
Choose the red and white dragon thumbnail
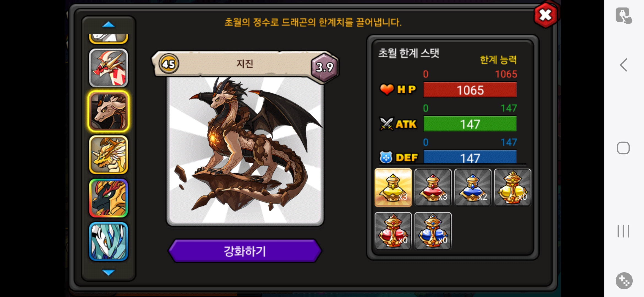(108, 68)
